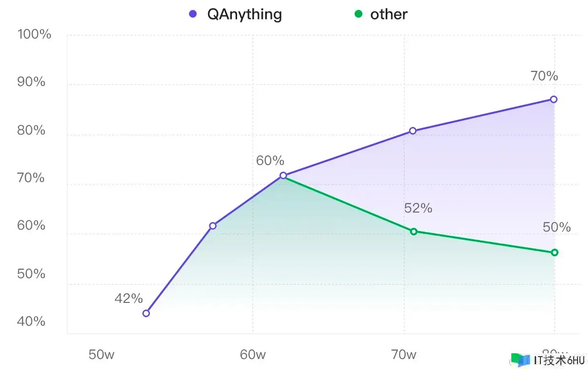The image size is (588, 369).
Task: Click the 70w x-axis label
Action: coord(404,355)
